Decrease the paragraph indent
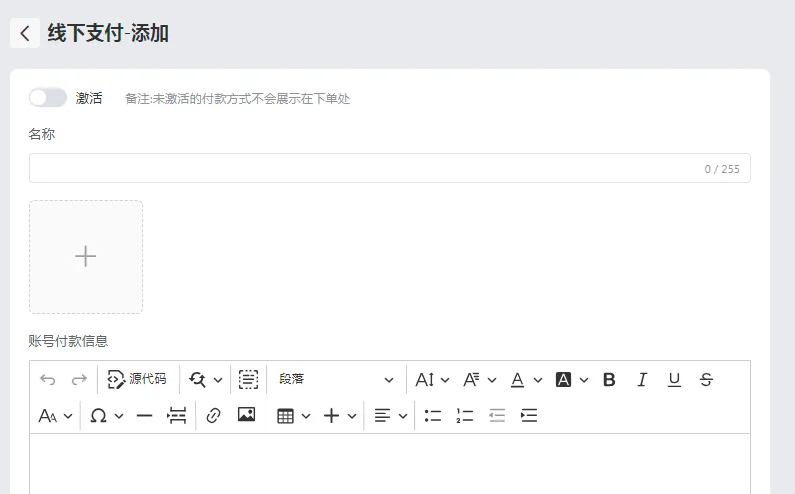Image resolution: width=795 pixels, height=494 pixels. click(497, 416)
